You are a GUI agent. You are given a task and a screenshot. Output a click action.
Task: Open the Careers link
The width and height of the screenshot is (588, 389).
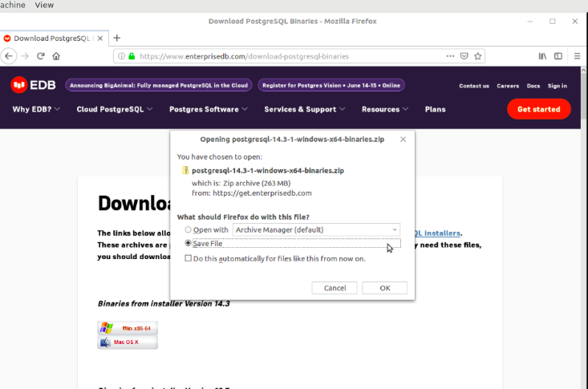[x=508, y=86]
